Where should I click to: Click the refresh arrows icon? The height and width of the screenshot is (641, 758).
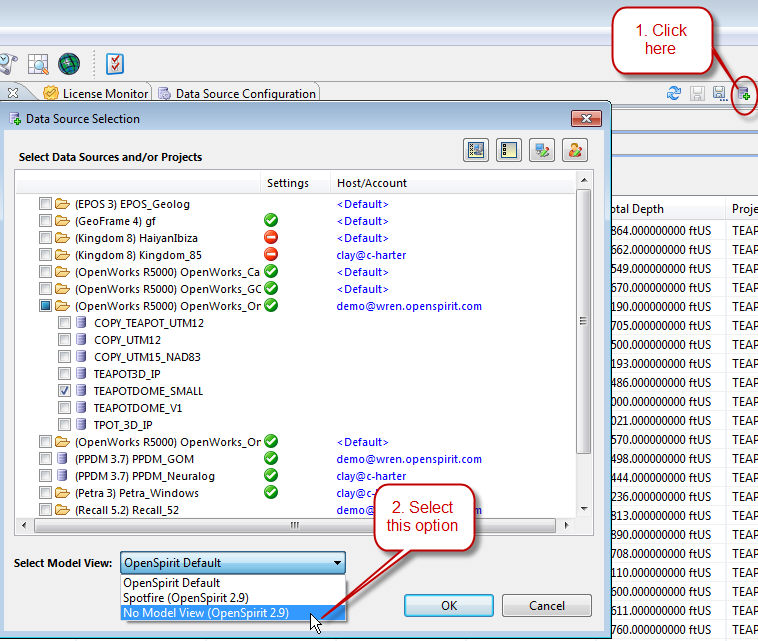click(674, 93)
